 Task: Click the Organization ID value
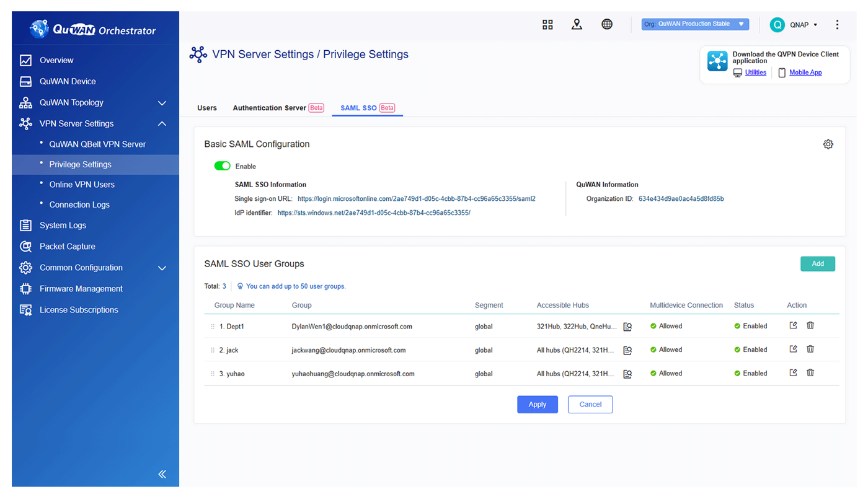pyautogui.click(x=681, y=199)
